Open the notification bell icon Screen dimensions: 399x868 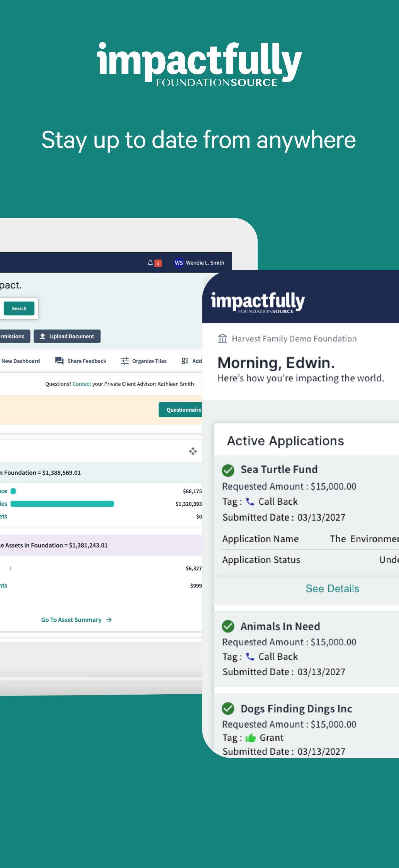(x=150, y=263)
